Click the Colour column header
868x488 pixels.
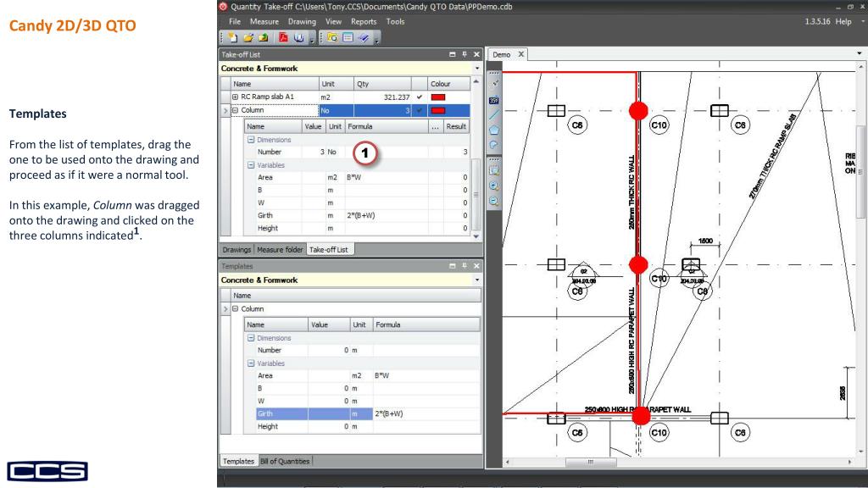(x=448, y=84)
